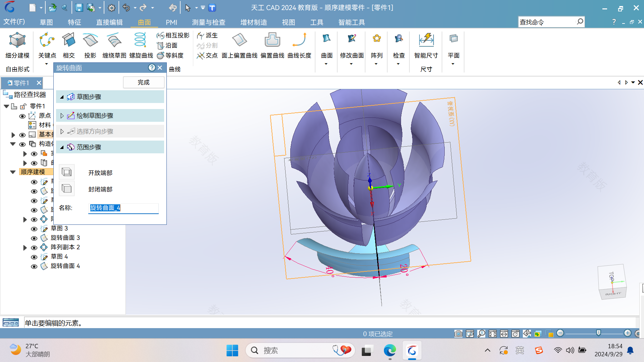Screen dimensions: 644x362
Task: Open the 曲面 dropdown arrow
Action: [326, 64]
